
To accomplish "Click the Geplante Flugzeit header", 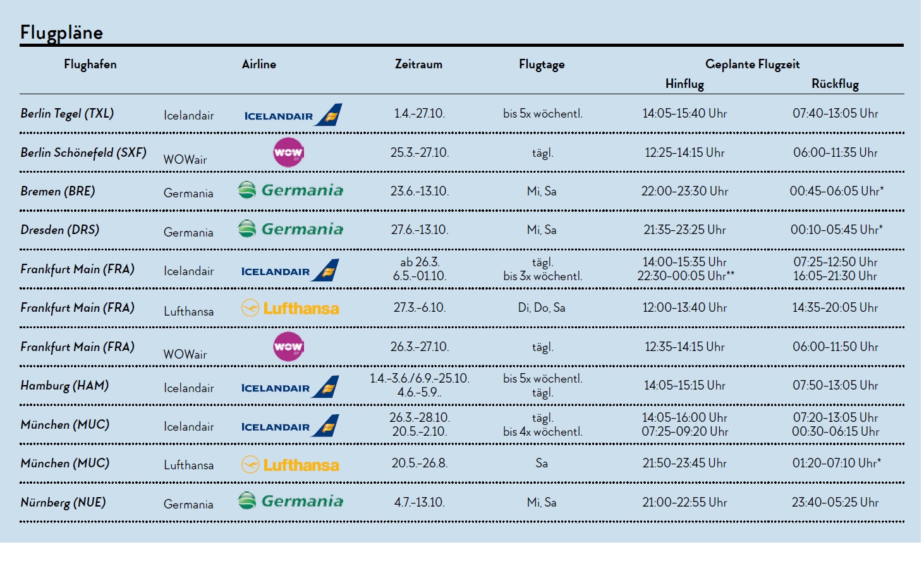I will coord(752,64).
